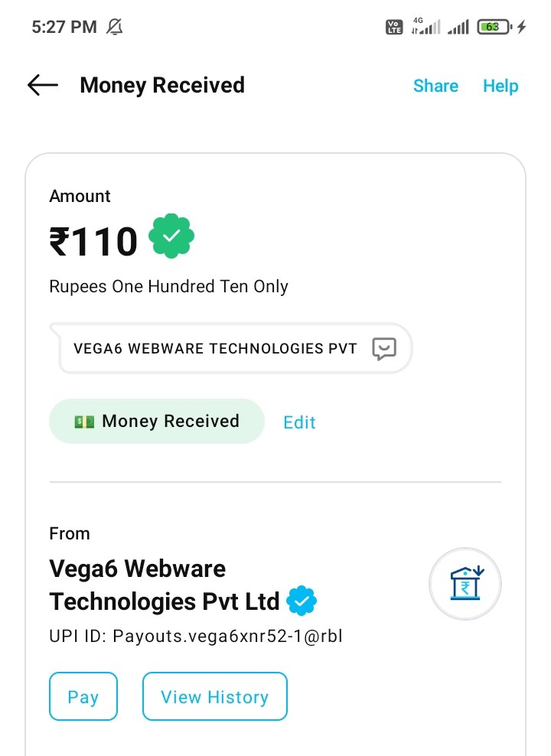Screen dimensions: 551x756
Task: Tap the battery indicator in status bar
Action: tap(494, 28)
